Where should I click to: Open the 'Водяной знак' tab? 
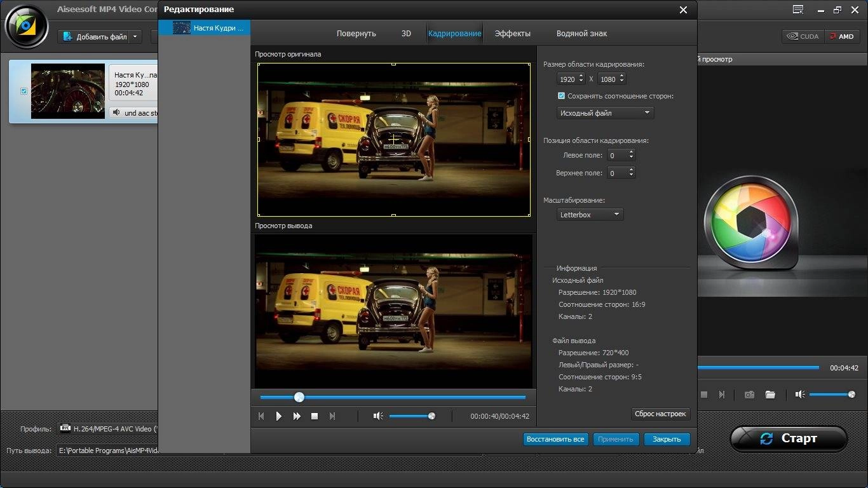coord(581,34)
